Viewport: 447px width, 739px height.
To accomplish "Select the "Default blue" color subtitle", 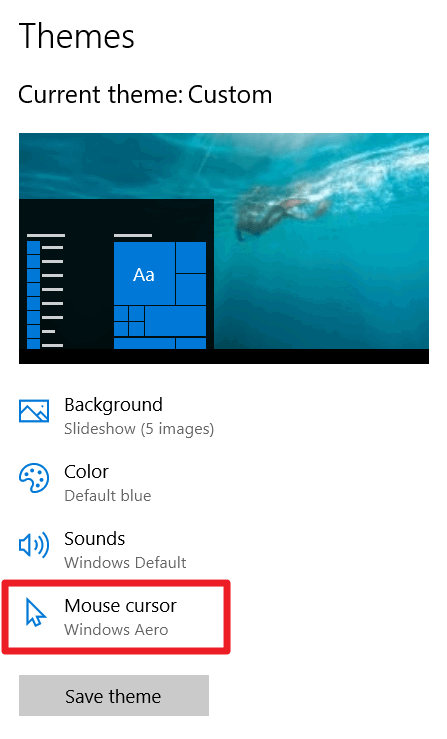I will coord(108,496).
